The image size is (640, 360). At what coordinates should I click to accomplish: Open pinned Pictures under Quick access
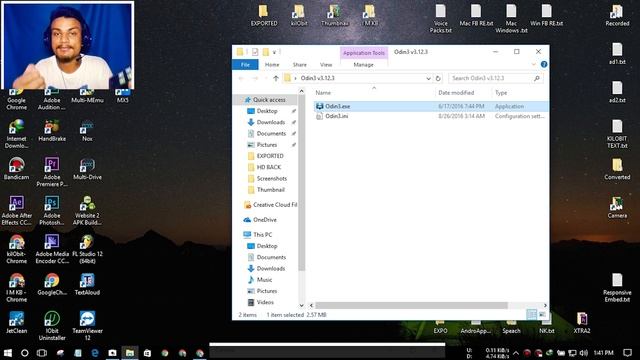[x=267, y=145]
